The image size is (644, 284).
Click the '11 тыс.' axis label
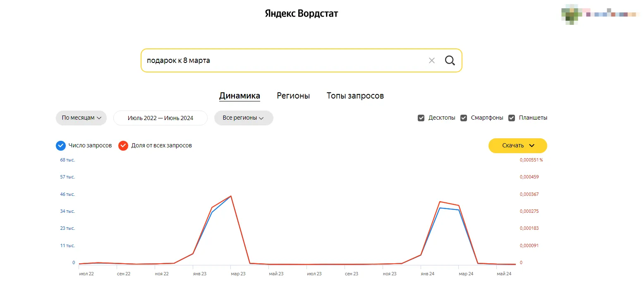[67, 245]
